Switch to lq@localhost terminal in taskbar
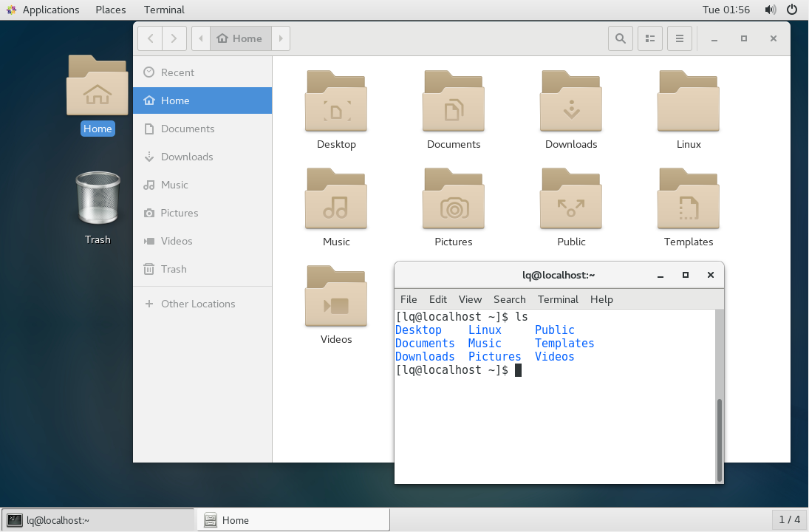 (x=98, y=520)
